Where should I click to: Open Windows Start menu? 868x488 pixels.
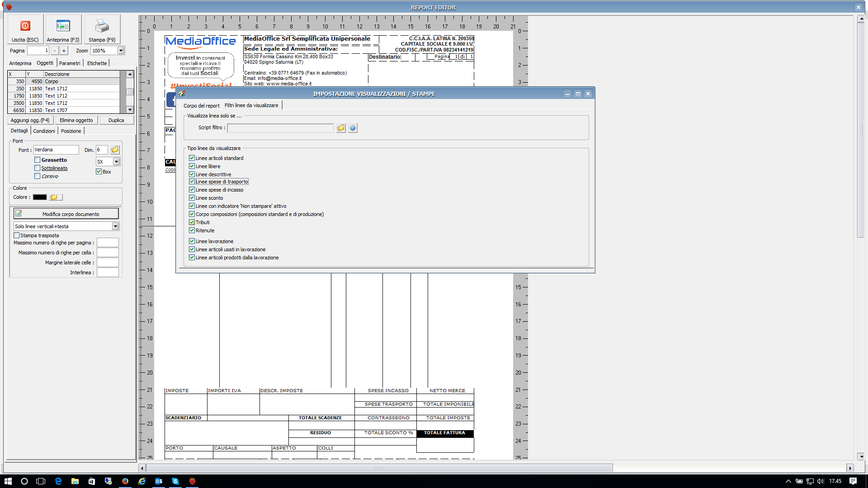point(8,481)
